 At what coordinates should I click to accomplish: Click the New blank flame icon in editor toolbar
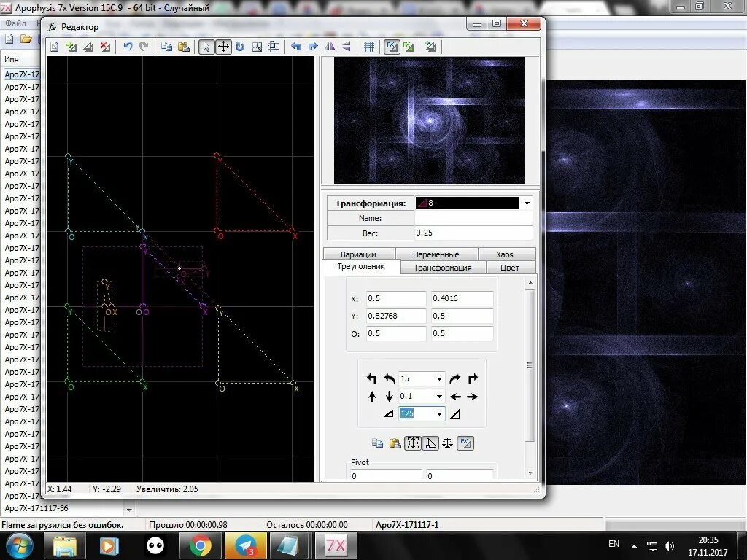point(54,47)
